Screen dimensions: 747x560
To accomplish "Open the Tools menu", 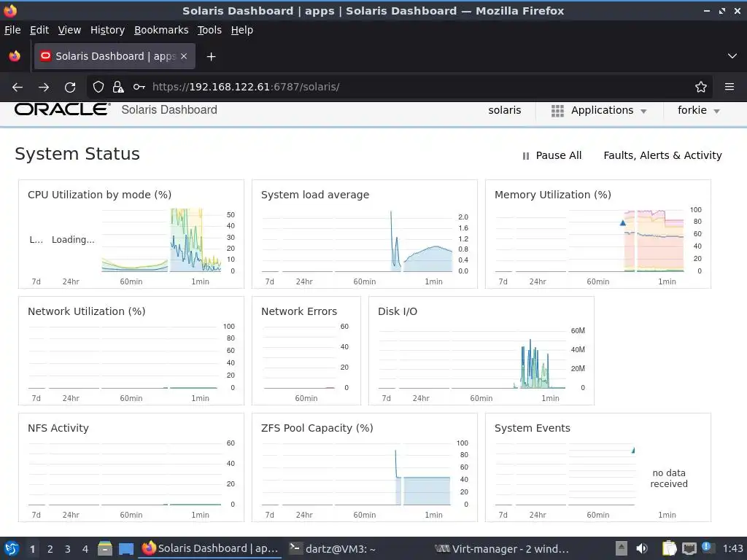I will 209,30.
